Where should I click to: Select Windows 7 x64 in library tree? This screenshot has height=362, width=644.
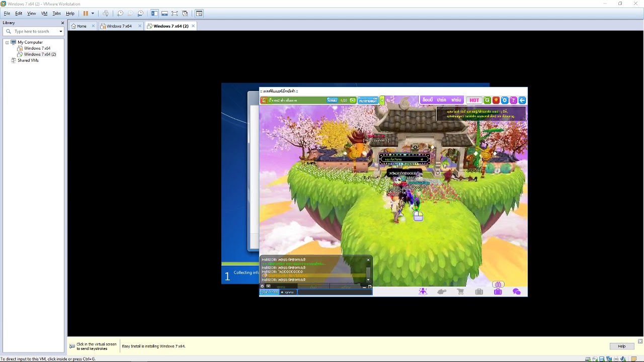tap(37, 48)
